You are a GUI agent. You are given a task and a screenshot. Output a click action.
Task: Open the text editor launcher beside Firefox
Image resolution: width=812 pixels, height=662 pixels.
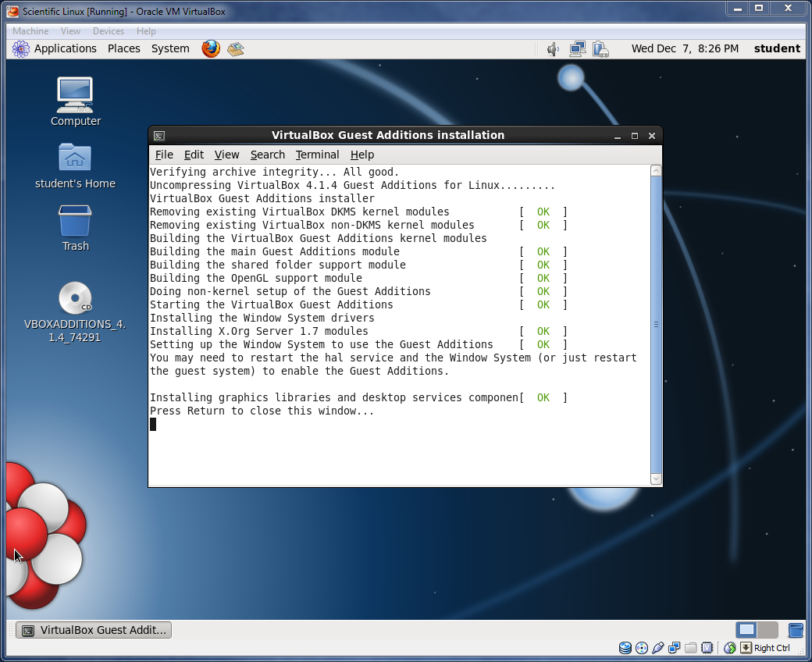click(236, 48)
